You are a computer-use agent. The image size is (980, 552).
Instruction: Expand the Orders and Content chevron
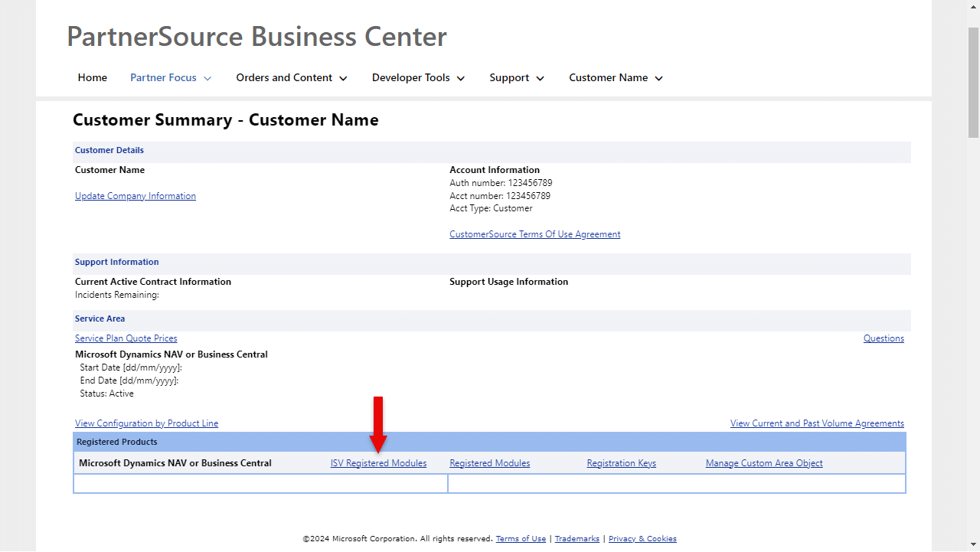tap(343, 78)
